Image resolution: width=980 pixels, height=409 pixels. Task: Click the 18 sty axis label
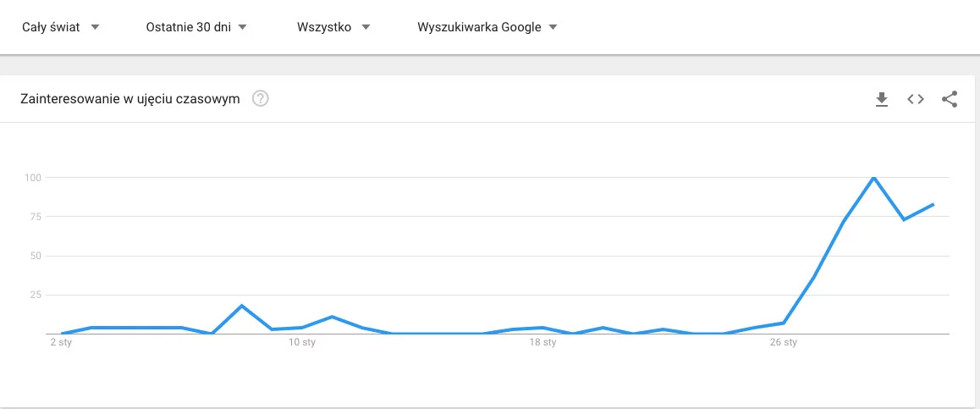(542, 343)
